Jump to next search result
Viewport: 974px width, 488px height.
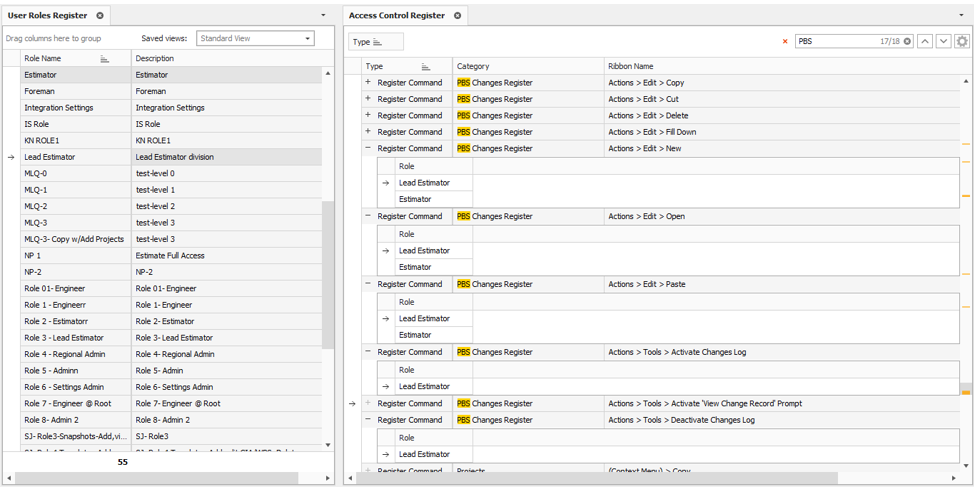(x=943, y=42)
